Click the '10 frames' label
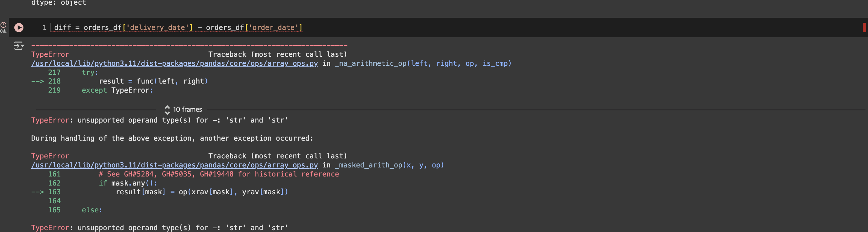The image size is (868, 232). tap(188, 110)
